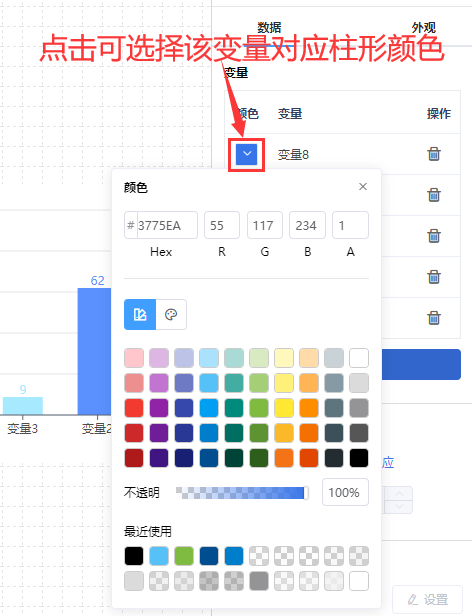The height and width of the screenshot is (616, 472).
Task: Click the R value field
Action: pyautogui.click(x=222, y=225)
